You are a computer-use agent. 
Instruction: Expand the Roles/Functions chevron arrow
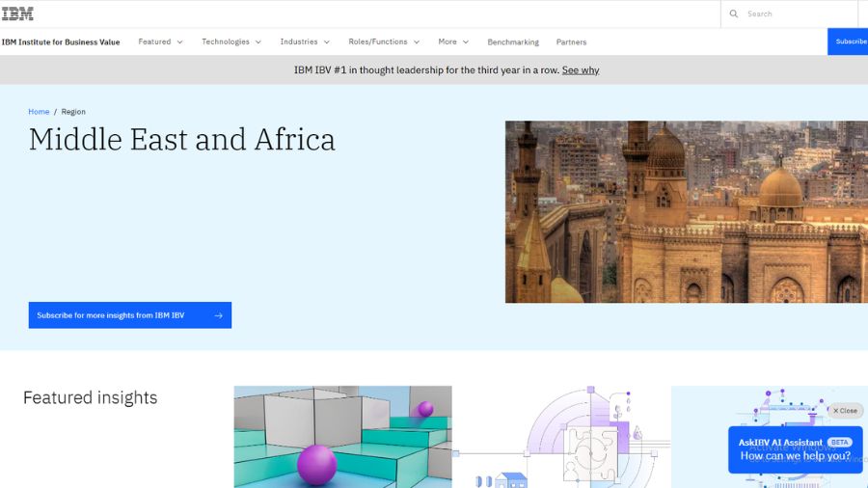pyautogui.click(x=417, y=42)
